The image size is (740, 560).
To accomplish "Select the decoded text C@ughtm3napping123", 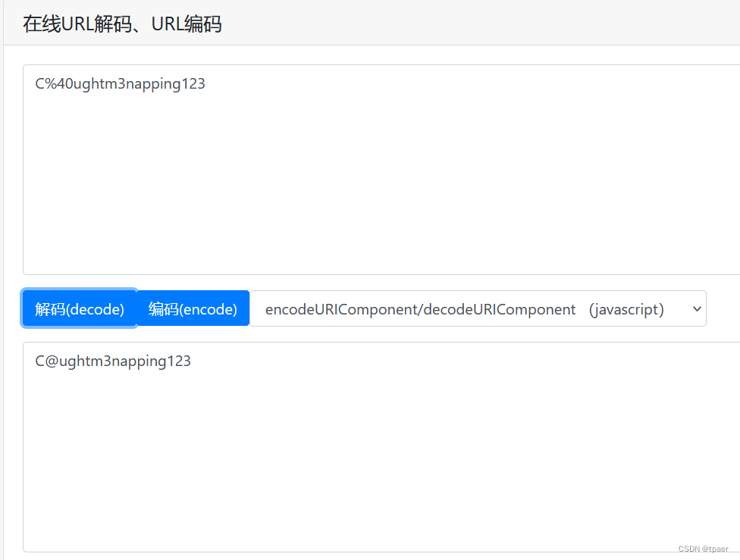I will click(112, 361).
